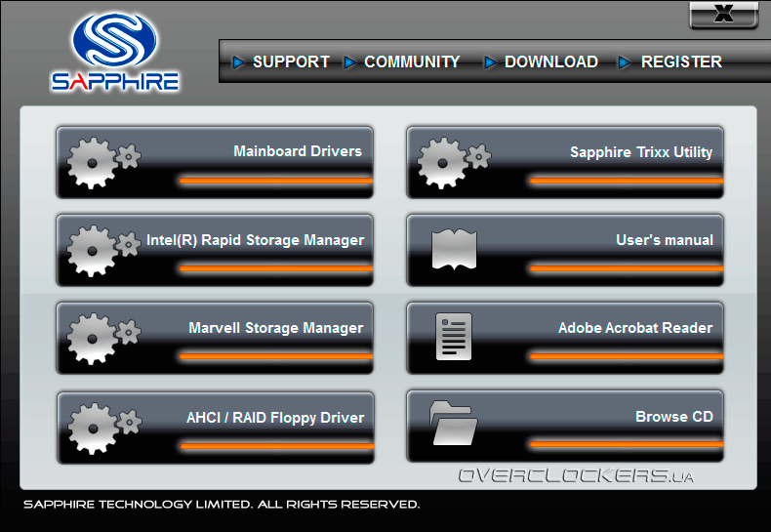Install Marvell Storage Manager
This screenshot has width=771, height=532.
[x=215, y=339]
